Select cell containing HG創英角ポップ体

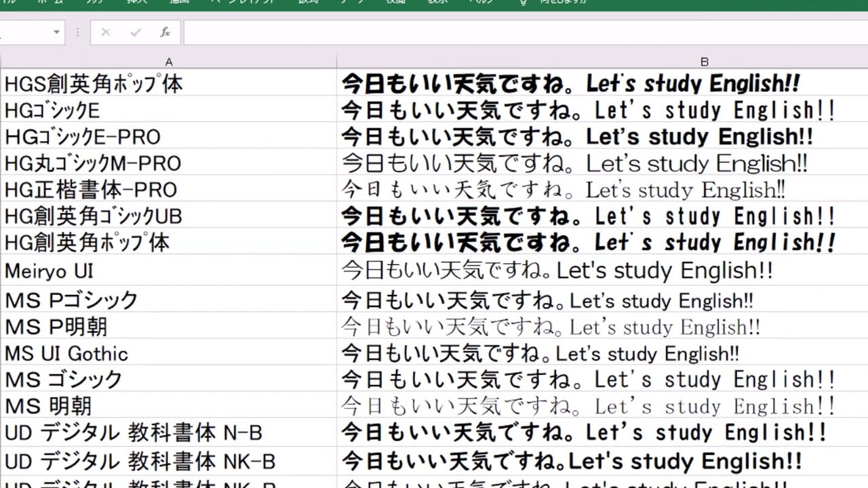(168, 242)
